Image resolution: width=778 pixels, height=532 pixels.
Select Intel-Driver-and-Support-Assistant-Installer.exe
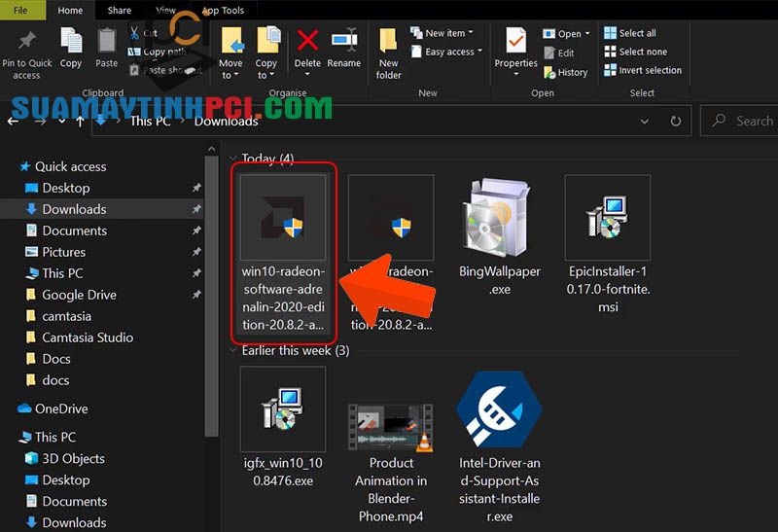pos(499,446)
